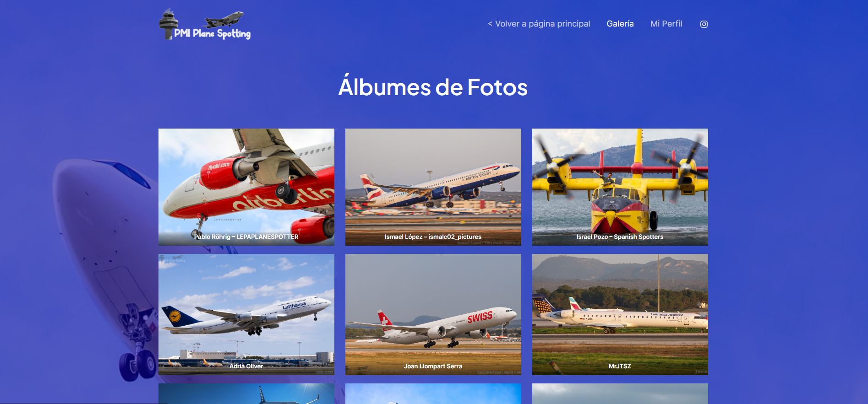
Task: Click the Adrià Oliver caption text
Action: coord(246,366)
